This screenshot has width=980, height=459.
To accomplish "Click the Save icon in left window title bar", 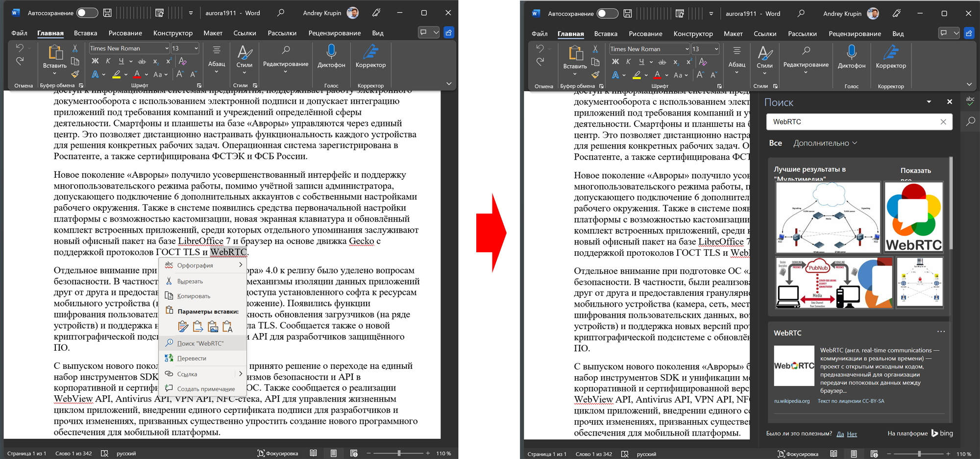I will point(107,13).
